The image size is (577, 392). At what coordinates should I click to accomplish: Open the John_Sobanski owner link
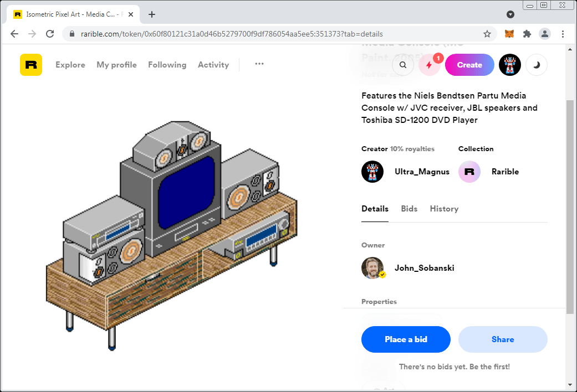coord(424,268)
